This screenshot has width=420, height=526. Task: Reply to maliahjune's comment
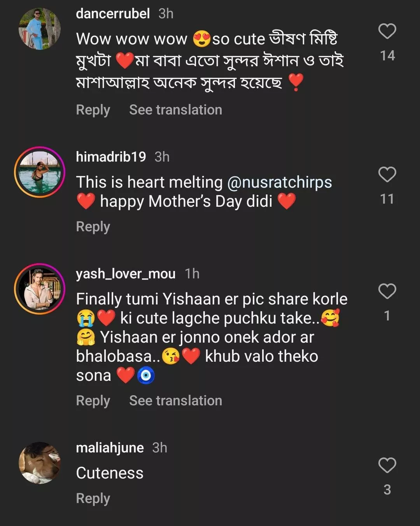93,498
